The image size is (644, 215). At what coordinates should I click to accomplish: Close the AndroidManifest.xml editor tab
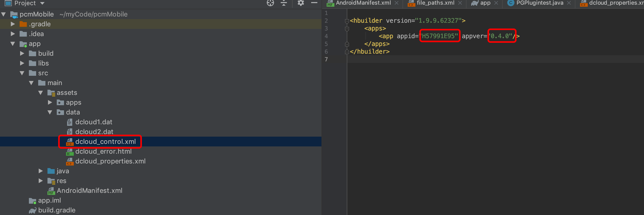pos(397,3)
